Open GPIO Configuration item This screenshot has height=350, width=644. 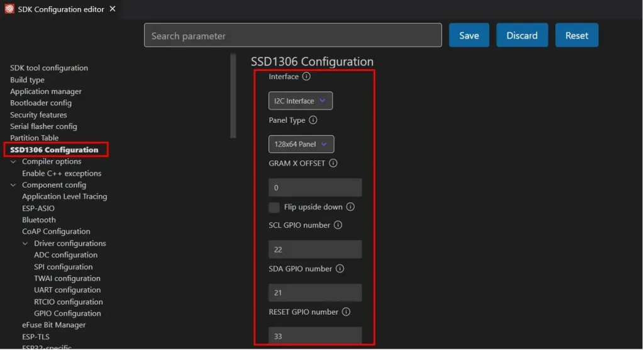(67, 313)
